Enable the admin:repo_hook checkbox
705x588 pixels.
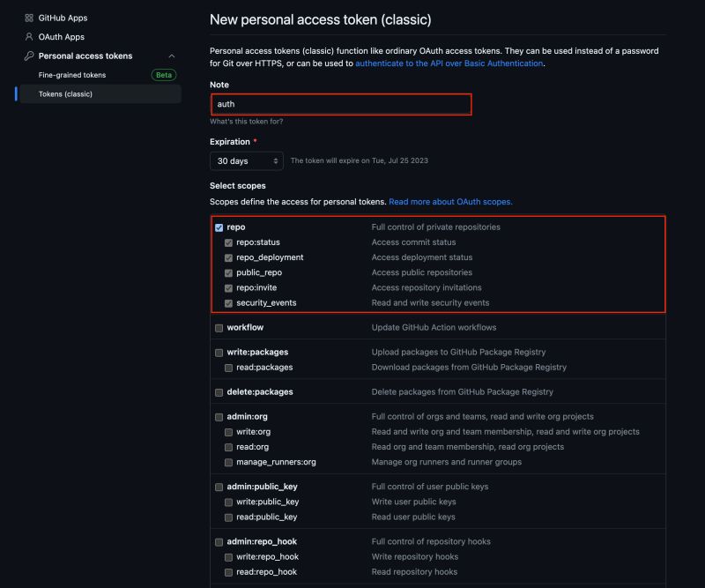point(219,542)
